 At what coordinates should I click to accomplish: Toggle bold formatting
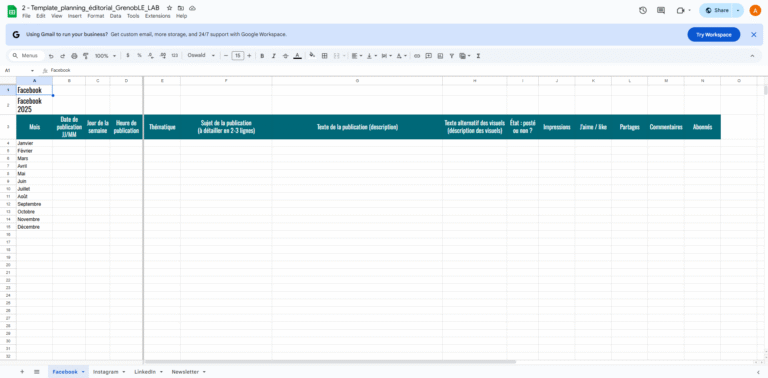click(262, 56)
